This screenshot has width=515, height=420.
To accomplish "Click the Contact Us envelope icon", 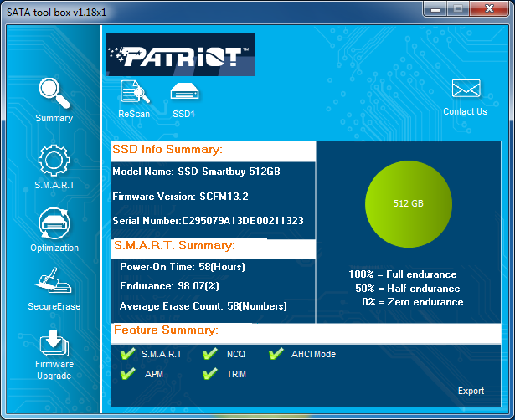I will pyautogui.click(x=466, y=88).
